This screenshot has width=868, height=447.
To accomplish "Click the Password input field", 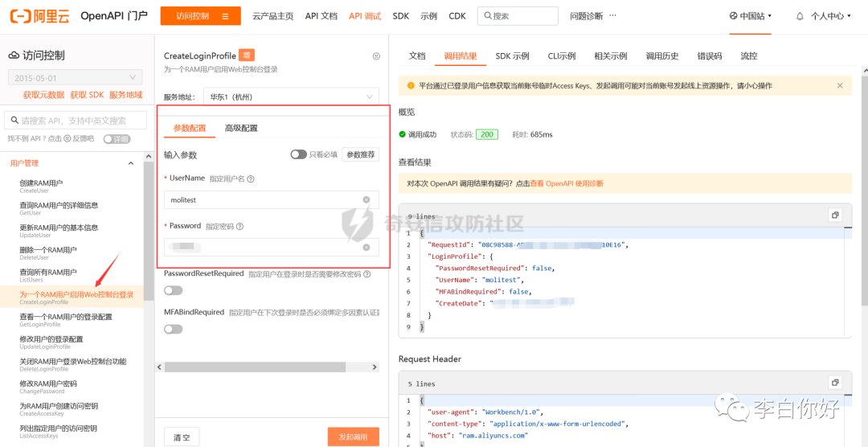I will coord(272,247).
